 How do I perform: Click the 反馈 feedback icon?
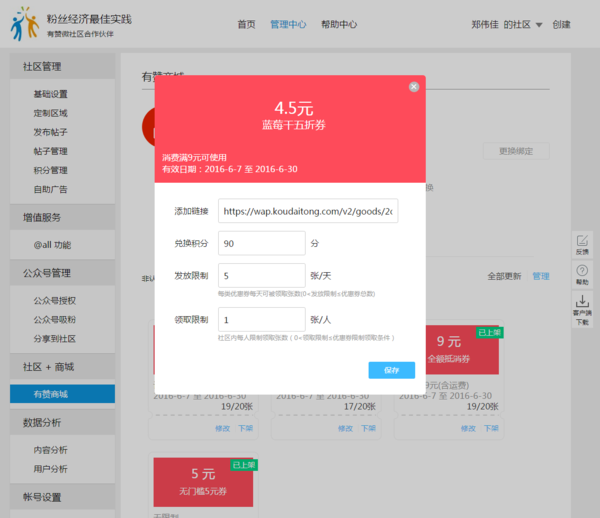click(x=582, y=244)
